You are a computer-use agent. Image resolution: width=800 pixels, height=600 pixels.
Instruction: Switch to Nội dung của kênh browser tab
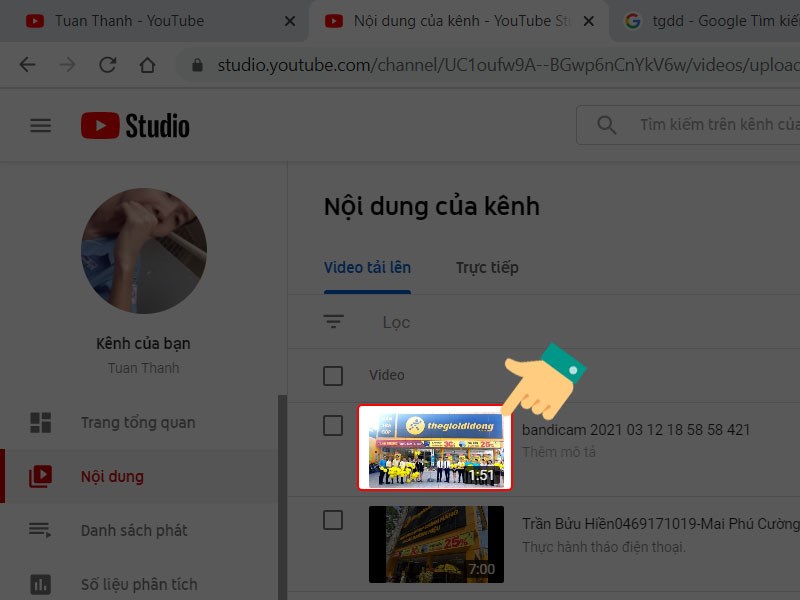pos(459,21)
